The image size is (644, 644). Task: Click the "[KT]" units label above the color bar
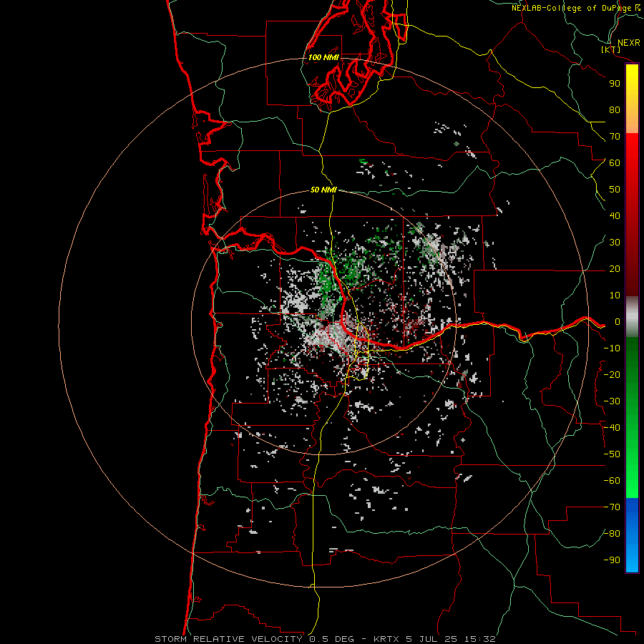click(611, 50)
